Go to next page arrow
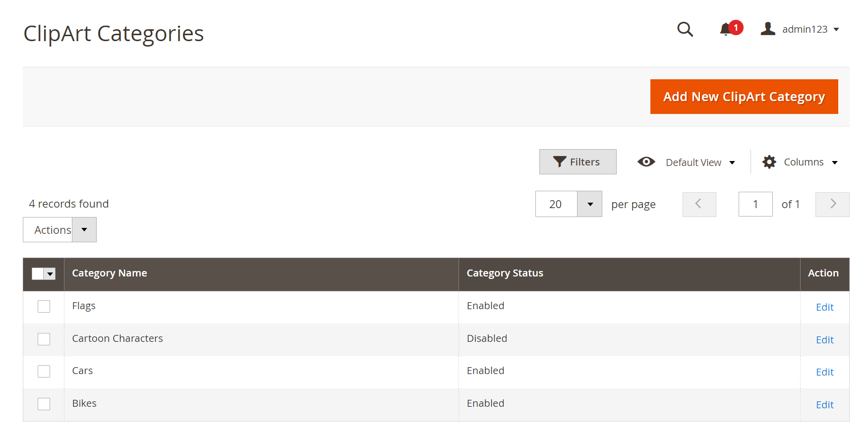 (x=832, y=204)
